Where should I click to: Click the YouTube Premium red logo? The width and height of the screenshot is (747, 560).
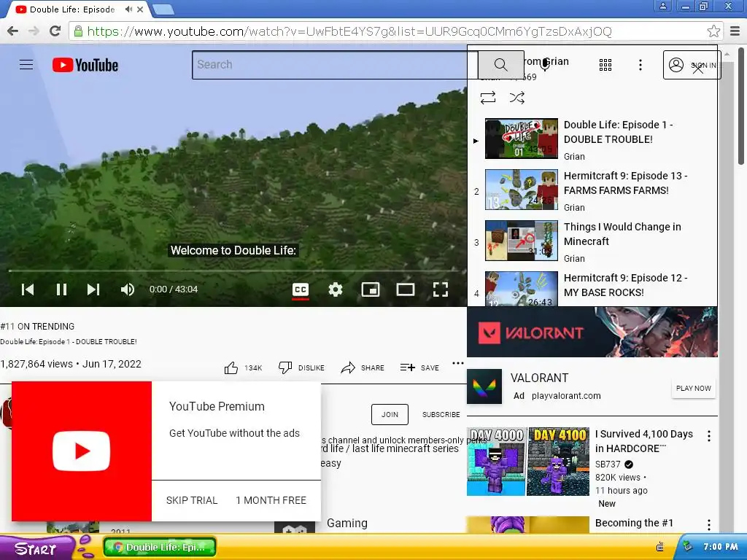(x=82, y=451)
